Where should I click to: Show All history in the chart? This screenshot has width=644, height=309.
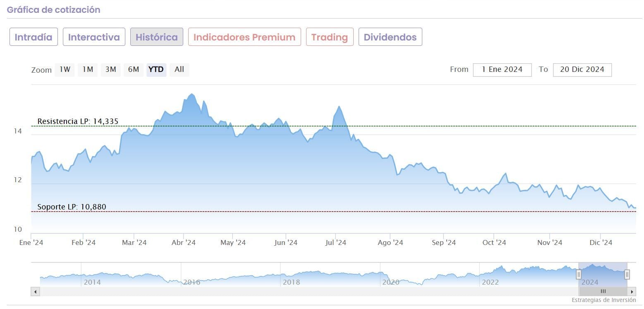click(179, 69)
